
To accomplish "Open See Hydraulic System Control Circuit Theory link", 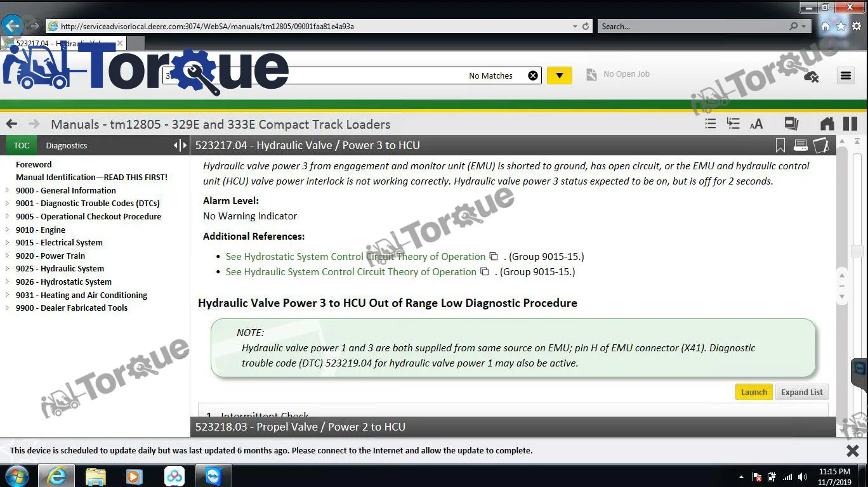I will coord(351,271).
